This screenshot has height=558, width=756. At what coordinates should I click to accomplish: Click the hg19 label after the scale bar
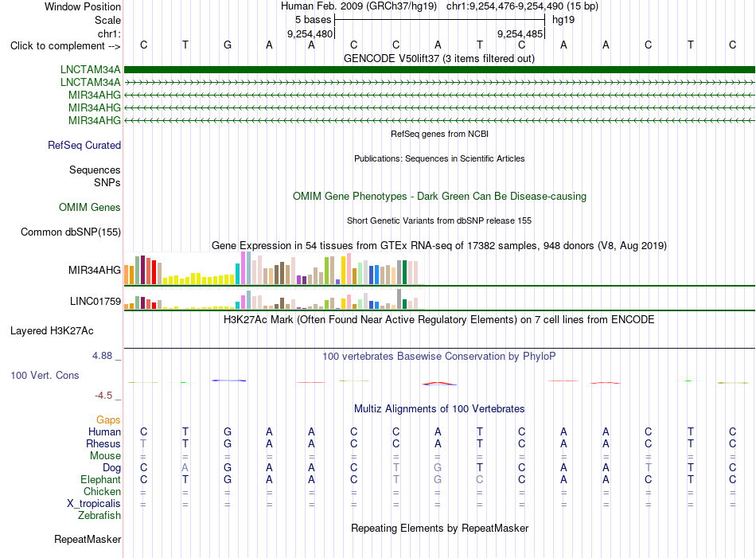click(563, 20)
